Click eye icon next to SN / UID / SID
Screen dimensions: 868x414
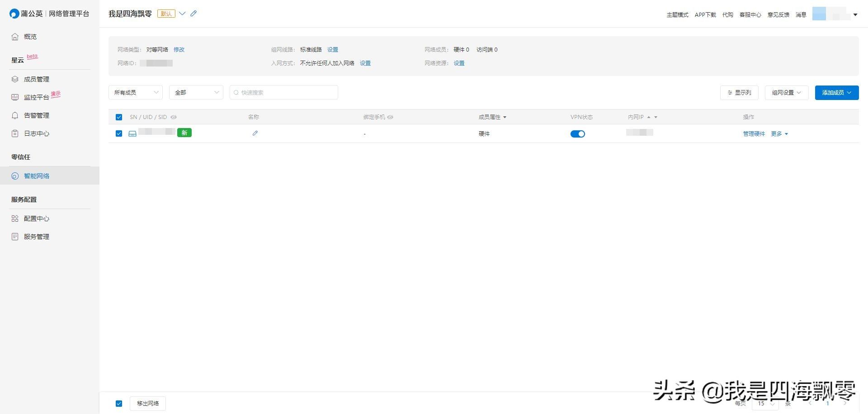(174, 117)
